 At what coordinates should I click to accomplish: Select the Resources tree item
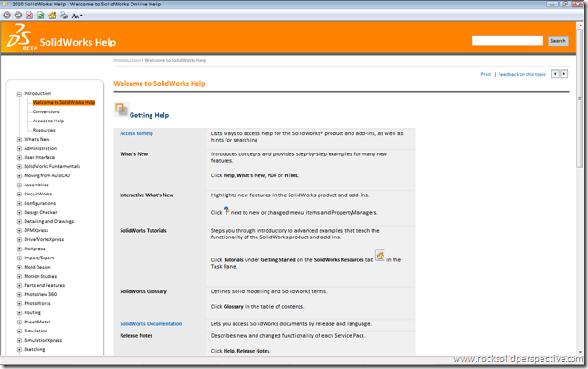[44, 130]
